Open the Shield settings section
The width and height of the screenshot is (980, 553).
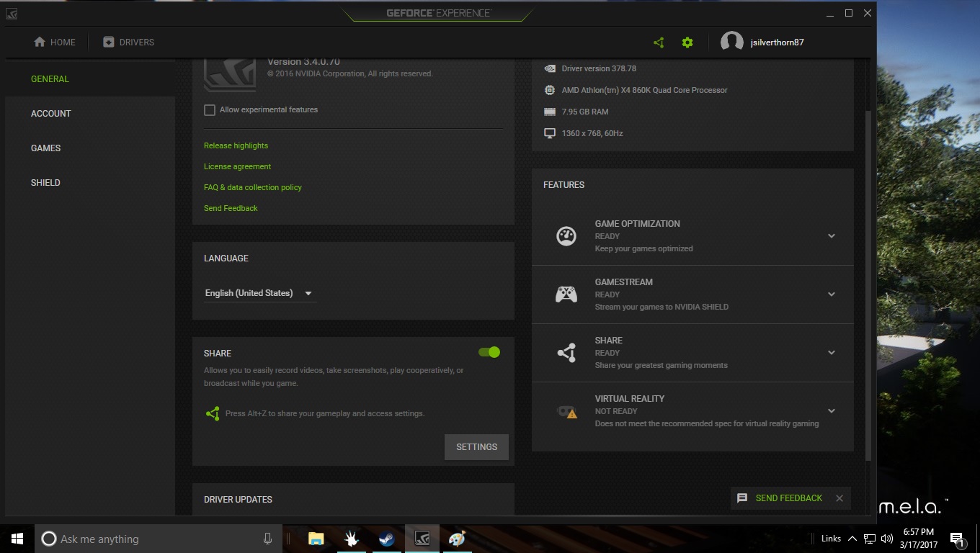tap(90, 183)
